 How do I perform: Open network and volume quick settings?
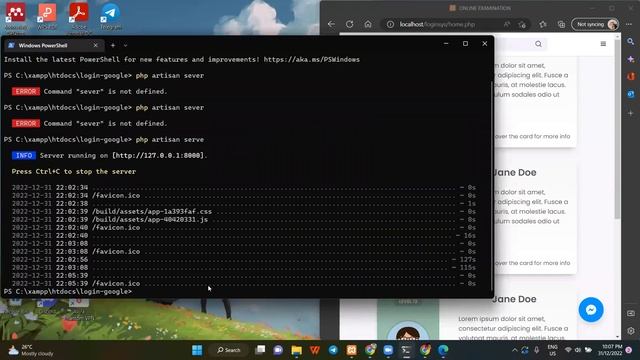point(578,350)
